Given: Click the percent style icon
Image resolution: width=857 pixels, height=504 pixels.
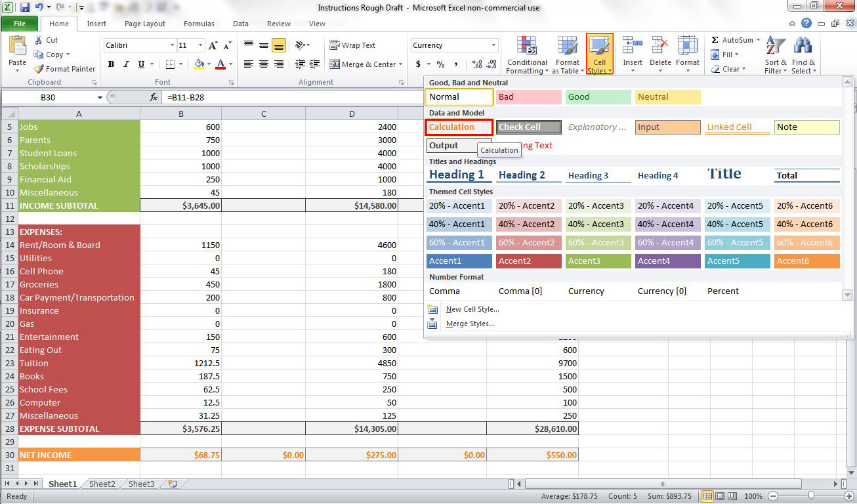Looking at the screenshot, I should tap(440, 64).
